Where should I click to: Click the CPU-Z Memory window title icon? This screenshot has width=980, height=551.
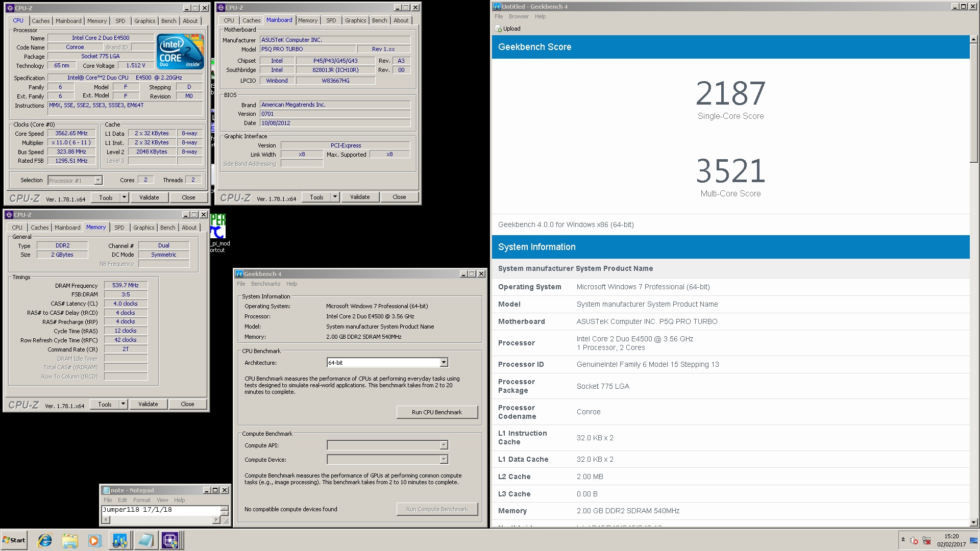[9, 215]
